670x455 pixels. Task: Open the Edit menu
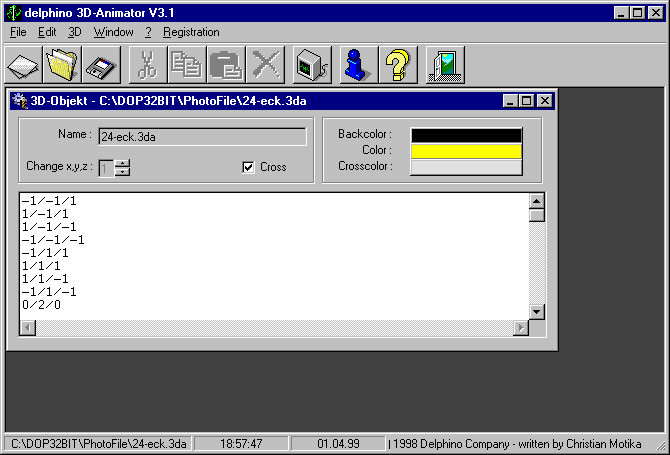tap(47, 32)
